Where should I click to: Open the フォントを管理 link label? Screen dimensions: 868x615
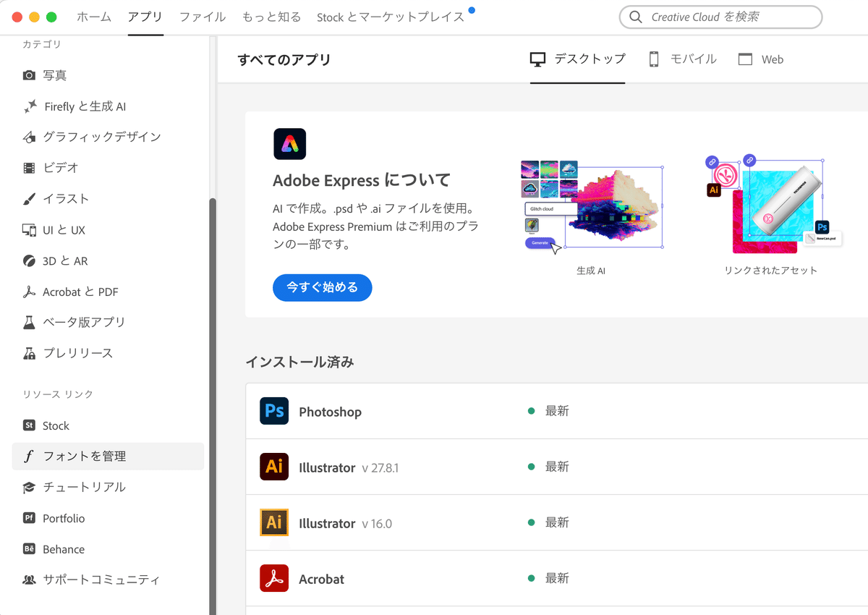point(85,457)
